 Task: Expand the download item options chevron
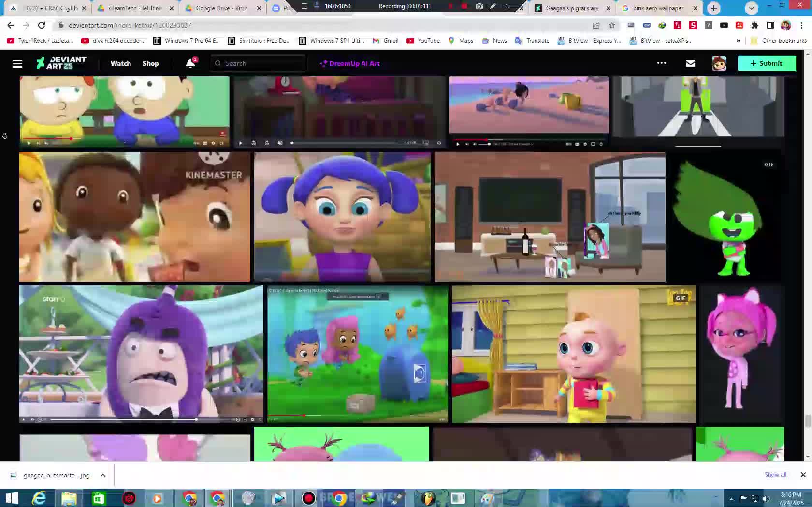103,475
